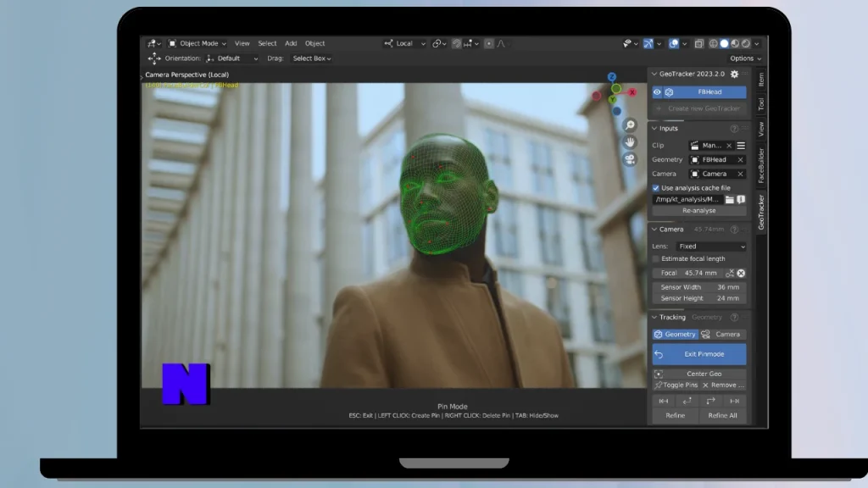Open the Lens Fixed dropdown
This screenshot has height=488, width=868.
pos(711,247)
